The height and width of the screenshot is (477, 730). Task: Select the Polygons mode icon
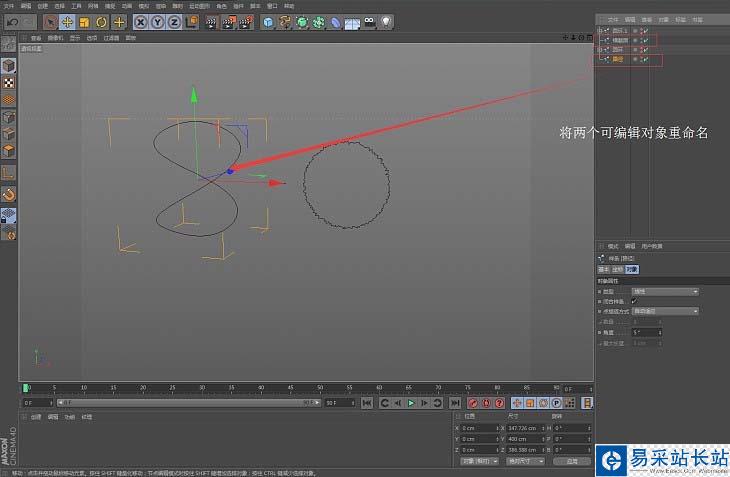tap(8, 151)
